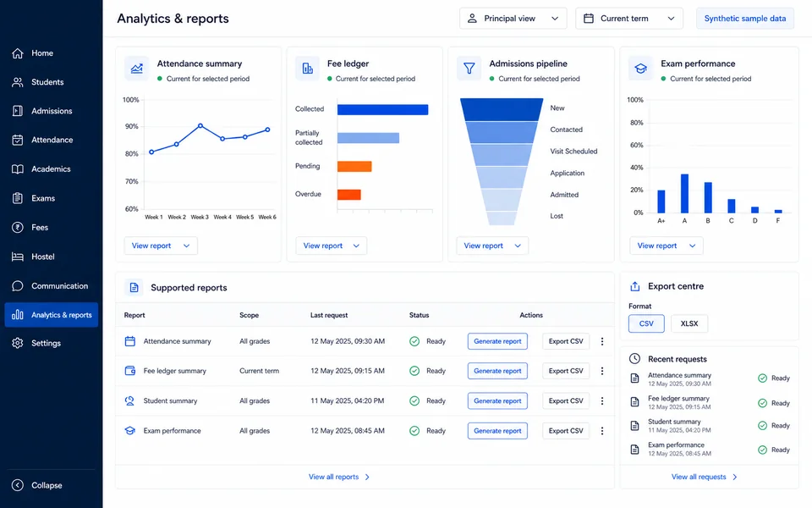Click the View all reports link

[339, 477]
